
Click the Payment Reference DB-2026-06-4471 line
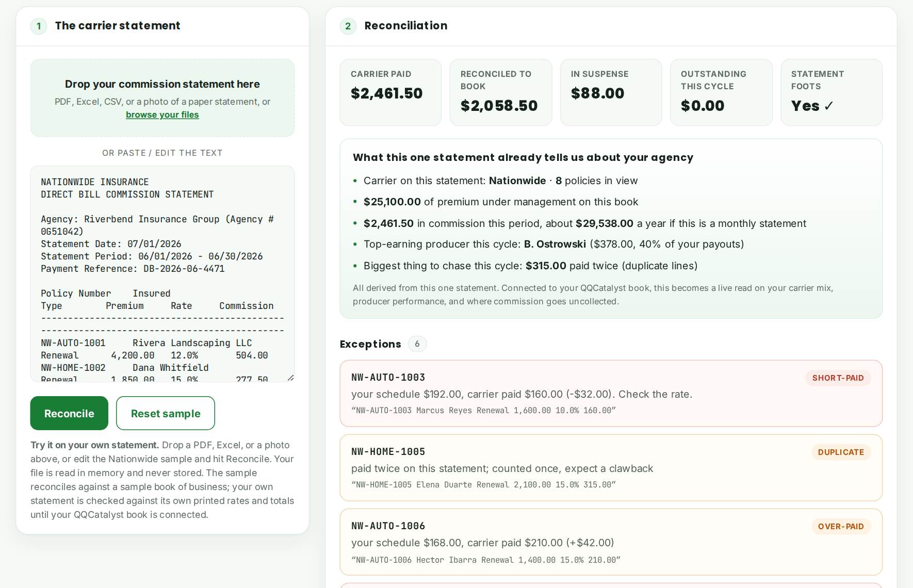[133, 269]
